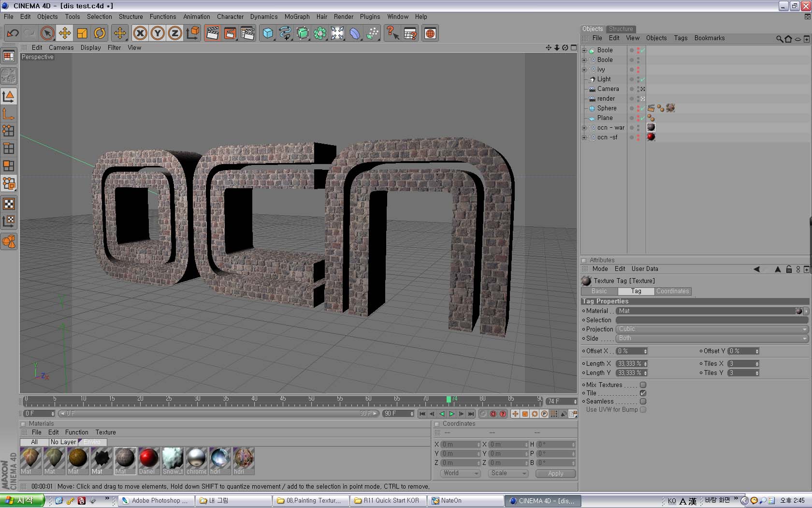Open Adobe Photoshop from the taskbar

pos(156,501)
